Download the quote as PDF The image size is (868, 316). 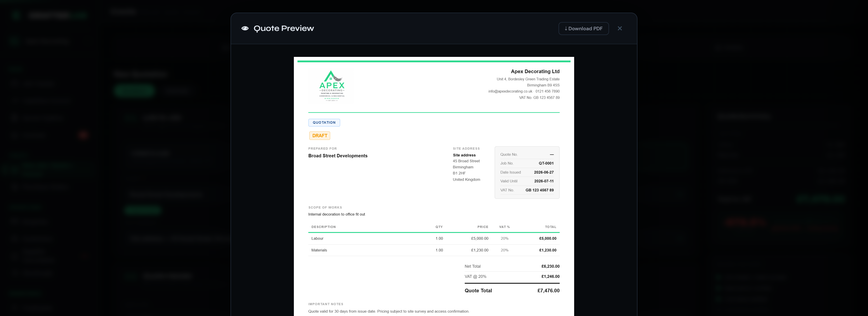pos(583,29)
